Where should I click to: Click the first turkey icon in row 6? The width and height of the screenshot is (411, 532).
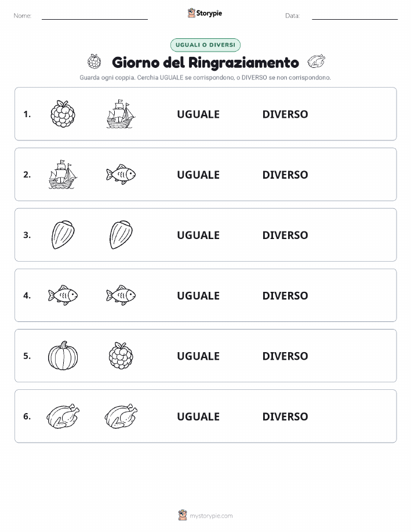63,416
